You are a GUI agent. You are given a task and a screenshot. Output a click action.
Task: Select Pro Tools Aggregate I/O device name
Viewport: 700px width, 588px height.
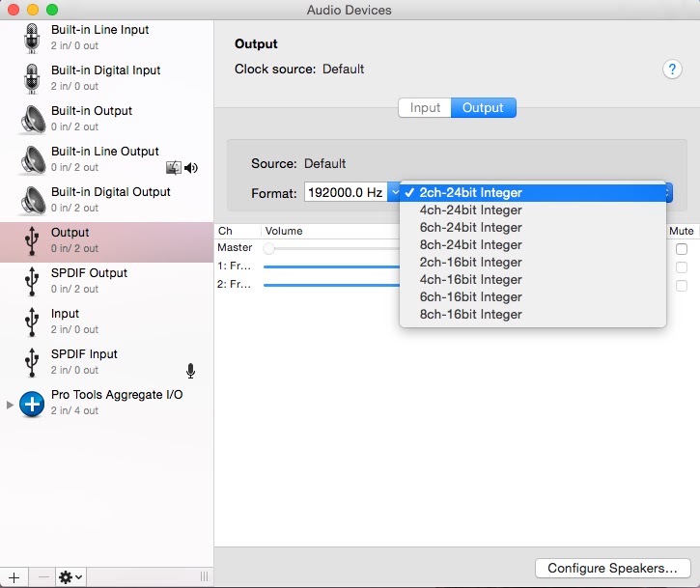click(117, 395)
